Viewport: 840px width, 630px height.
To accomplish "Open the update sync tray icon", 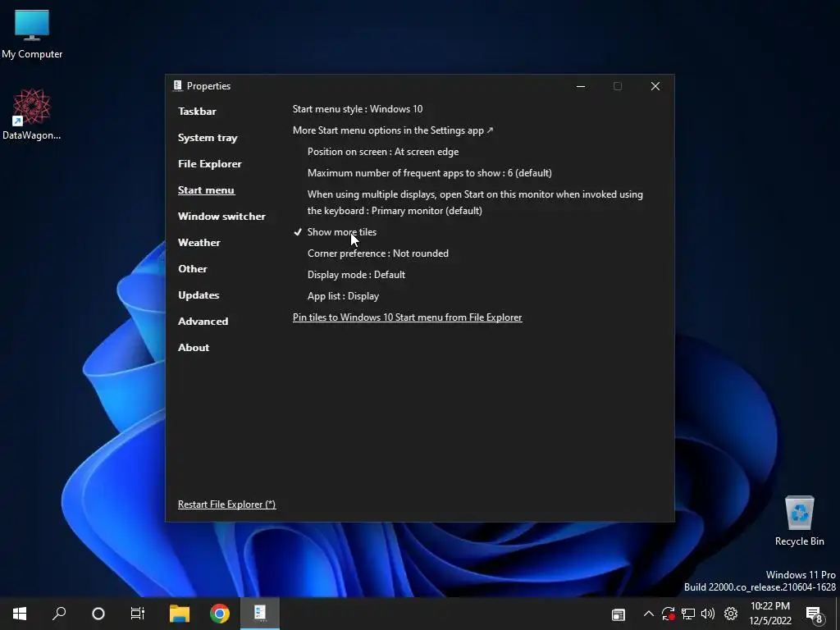I will coord(668,614).
